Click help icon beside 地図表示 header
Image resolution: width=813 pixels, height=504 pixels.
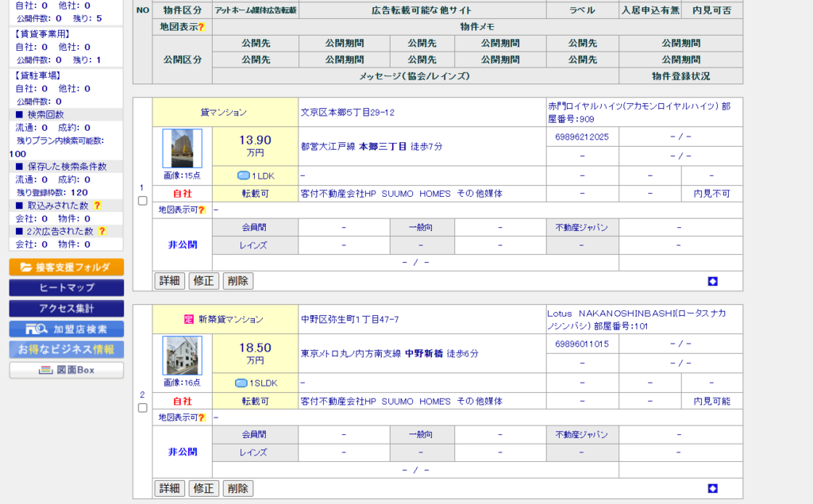pos(201,27)
